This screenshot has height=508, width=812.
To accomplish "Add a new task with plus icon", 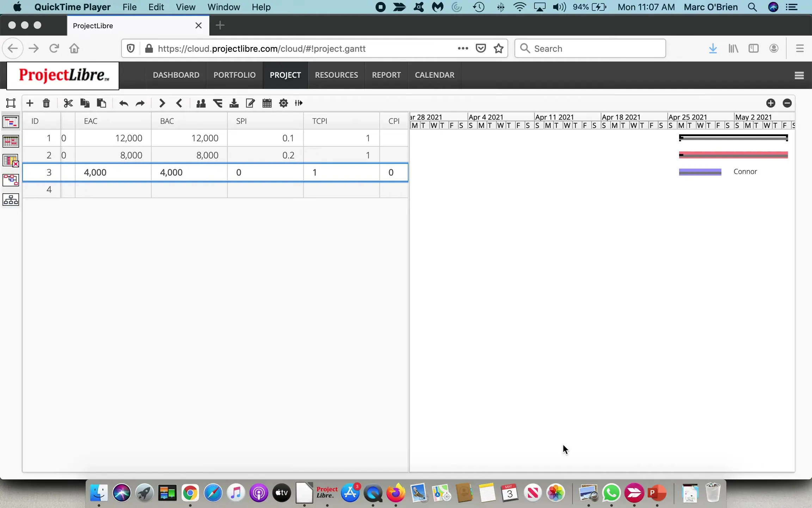I will tap(30, 103).
